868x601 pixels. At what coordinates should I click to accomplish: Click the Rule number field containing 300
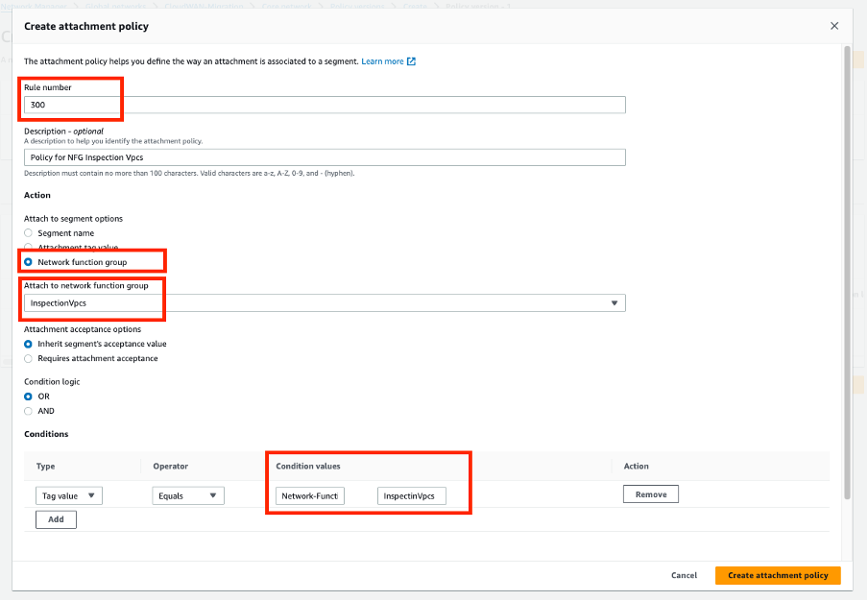coord(325,105)
